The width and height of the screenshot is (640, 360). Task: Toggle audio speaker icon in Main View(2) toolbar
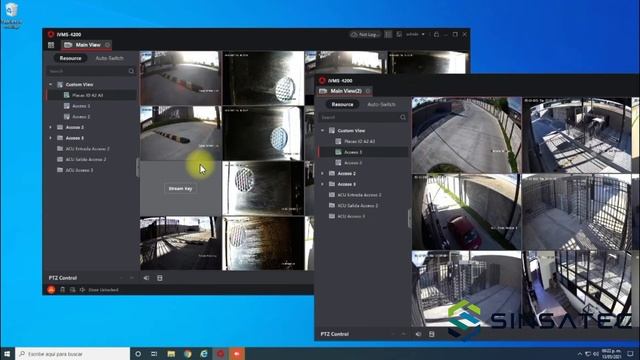418,334
